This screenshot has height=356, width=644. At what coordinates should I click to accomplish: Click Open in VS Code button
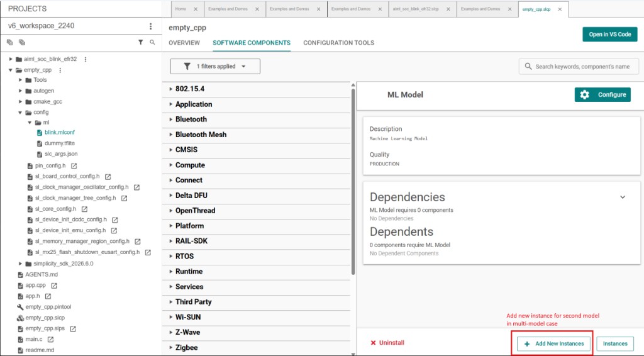[610, 35]
